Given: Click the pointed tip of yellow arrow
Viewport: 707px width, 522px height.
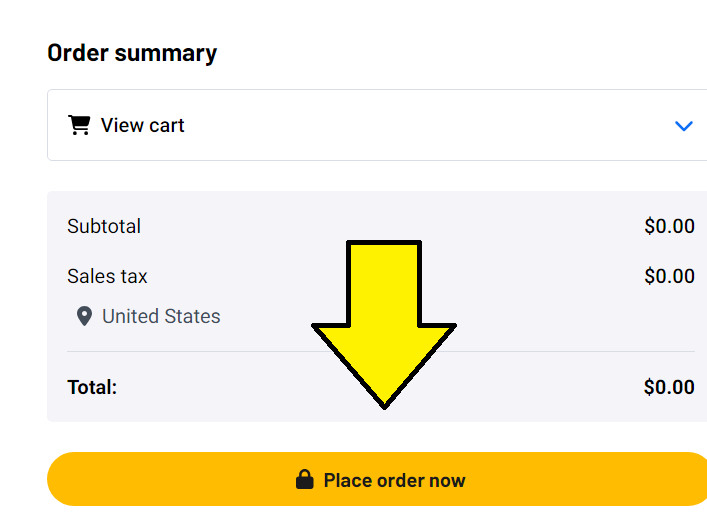Looking at the screenshot, I should (384, 403).
